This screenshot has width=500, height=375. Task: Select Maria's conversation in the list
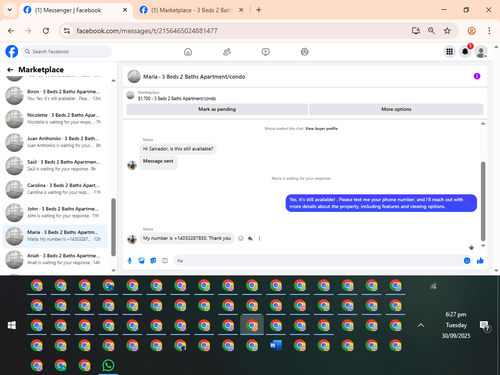55,236
